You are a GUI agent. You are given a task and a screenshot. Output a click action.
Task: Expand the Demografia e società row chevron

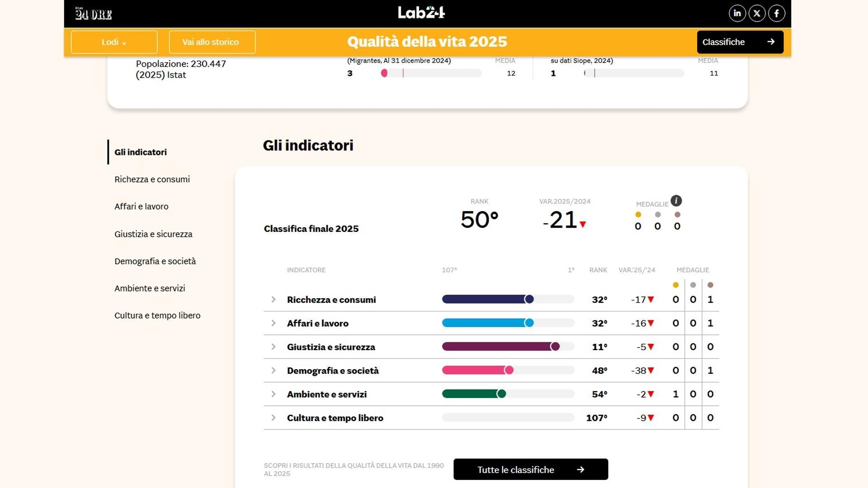point(273,371)
